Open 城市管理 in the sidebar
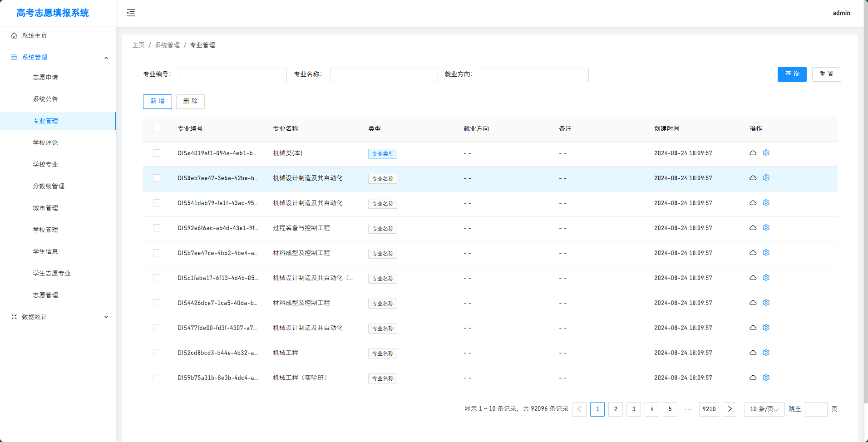Viewport: 868px width, 442px height. click(x=45, y=208)
